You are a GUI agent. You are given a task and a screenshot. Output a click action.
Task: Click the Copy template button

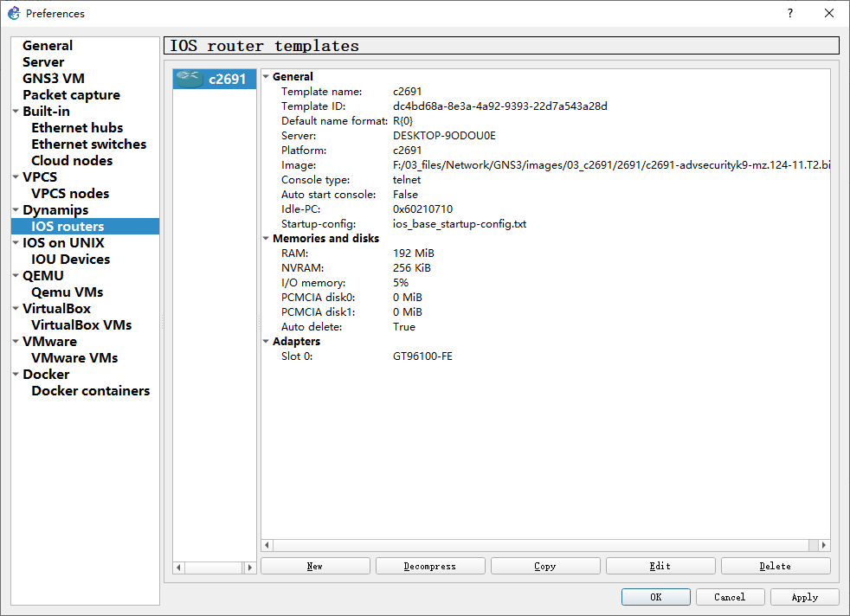pos(545,566)
